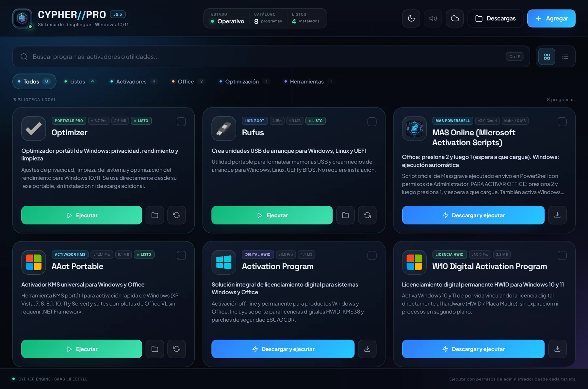
Task: Download Activation Program only
Action: click(367, 349)
